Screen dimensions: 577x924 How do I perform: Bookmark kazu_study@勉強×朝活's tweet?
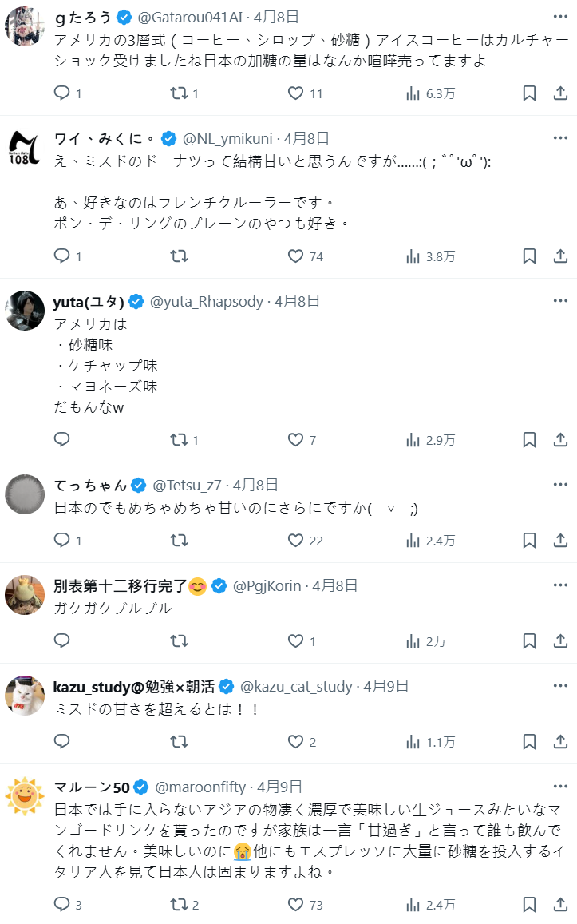click(x=529, y=742)
